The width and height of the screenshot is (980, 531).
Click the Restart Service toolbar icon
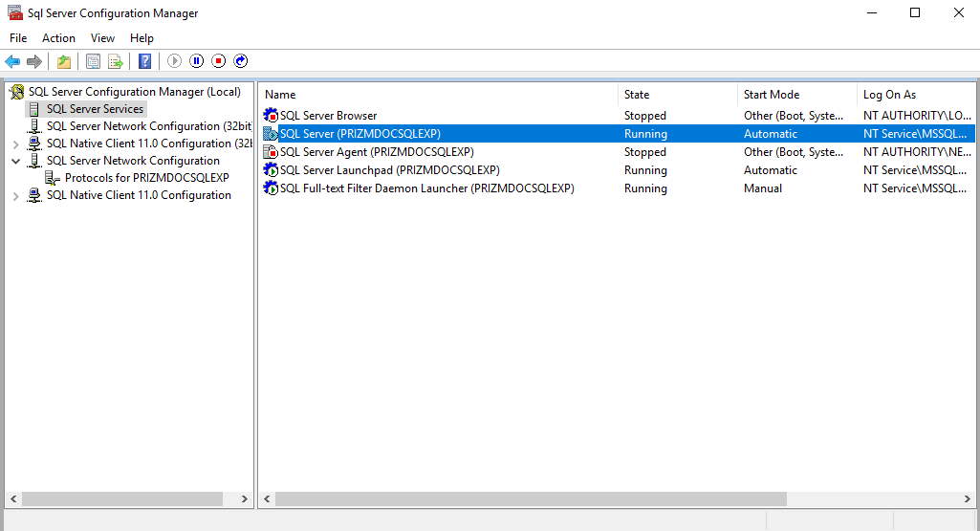241,61
